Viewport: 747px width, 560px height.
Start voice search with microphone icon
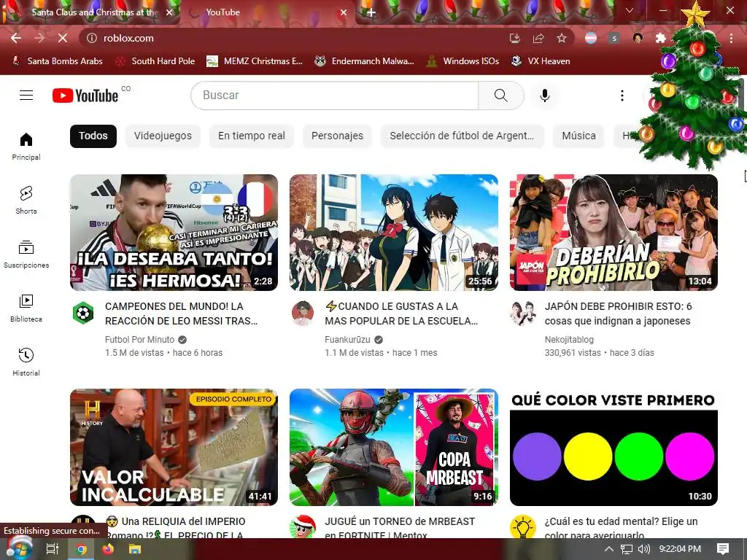[x=544, y=96]
